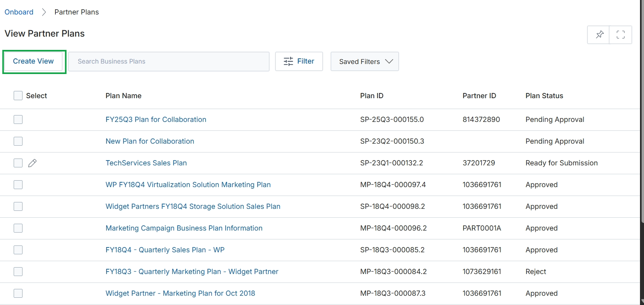Open Marketing Campaign Business Plan Information
The width and height of the screenshot is (644, 305).
click(x=184, y=228)
